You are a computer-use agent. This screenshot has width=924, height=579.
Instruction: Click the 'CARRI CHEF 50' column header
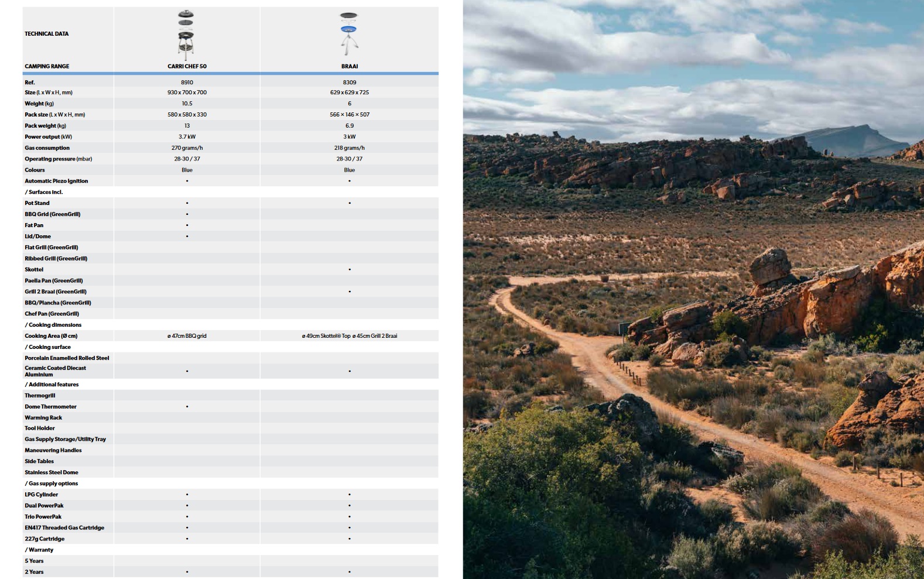pos(187,67)
